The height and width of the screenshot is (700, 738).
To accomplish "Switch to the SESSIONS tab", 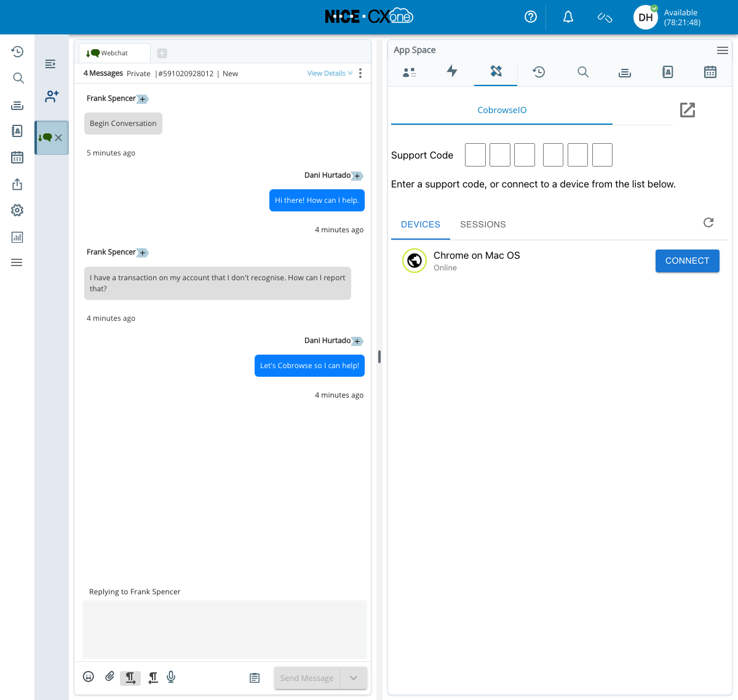I will tap(483, 224).
